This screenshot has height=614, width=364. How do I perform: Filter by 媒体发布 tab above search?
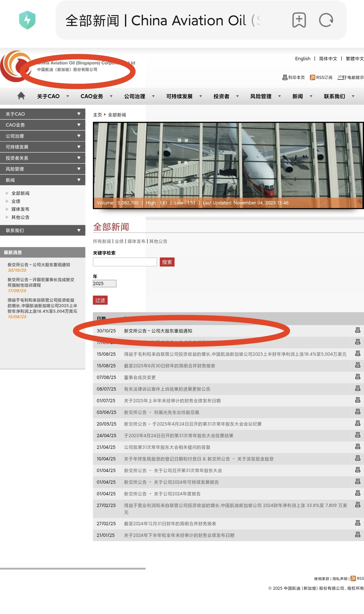tap(136, 241)
